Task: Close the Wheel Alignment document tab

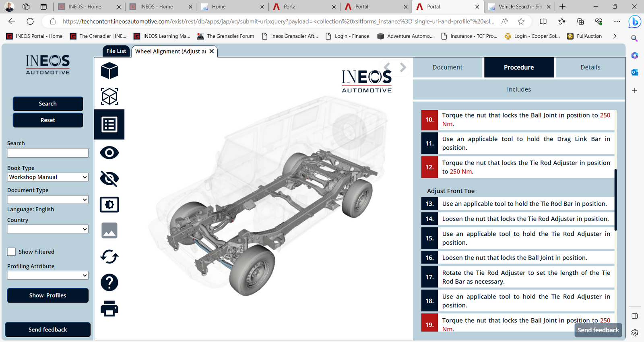Action: pyautogui.click(x=212, y=51)
